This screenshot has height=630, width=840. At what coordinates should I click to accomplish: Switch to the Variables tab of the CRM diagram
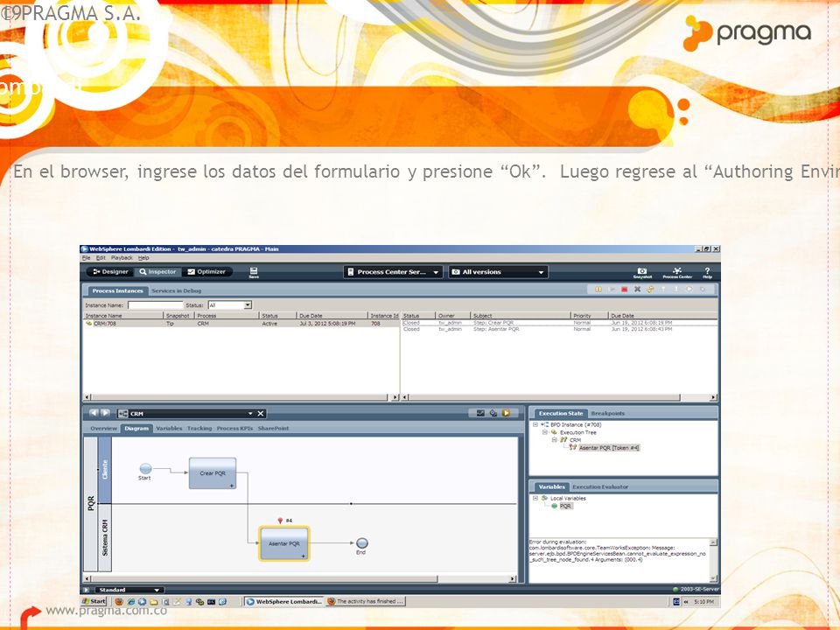(169, 429)
